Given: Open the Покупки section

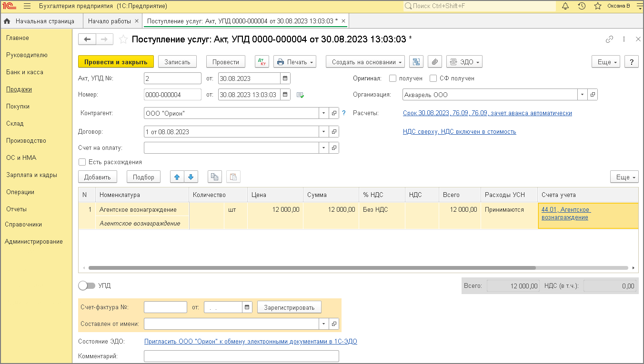Looking at the screenshot, I should pos(18,107).
